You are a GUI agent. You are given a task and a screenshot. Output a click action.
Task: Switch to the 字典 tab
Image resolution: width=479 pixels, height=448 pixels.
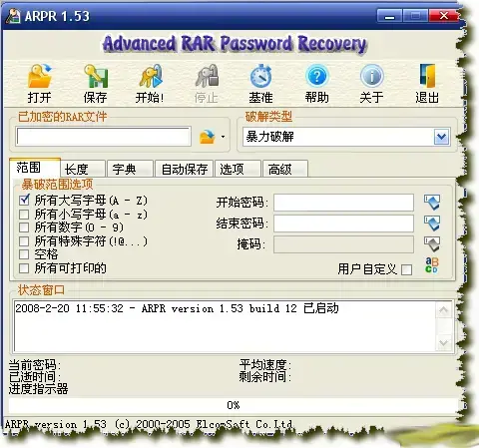click(130, 169)
